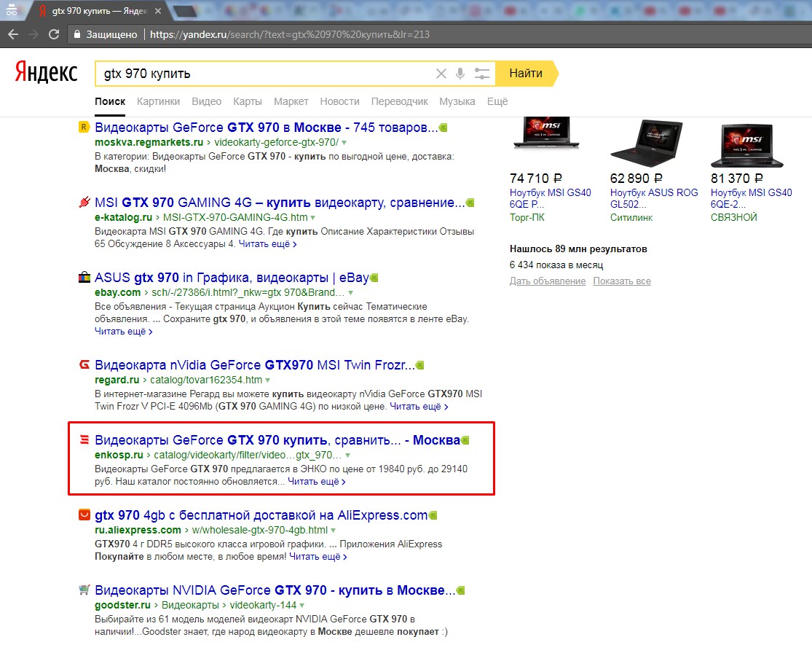Click goodster cart favicon beside last result

tap(84, 590)
